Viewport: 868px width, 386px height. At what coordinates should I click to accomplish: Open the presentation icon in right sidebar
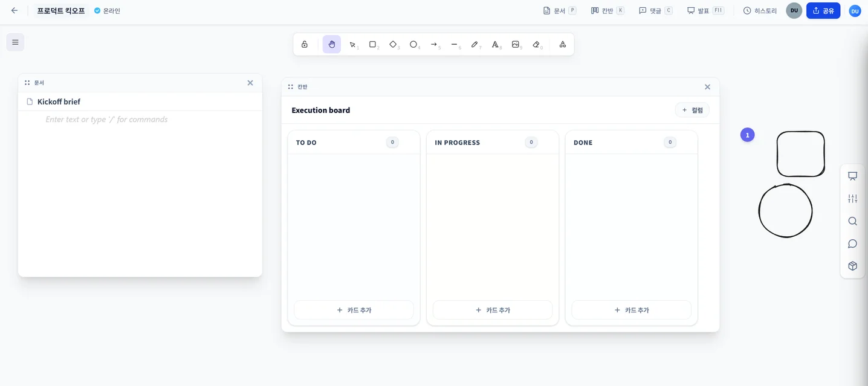tap(853, 176)
